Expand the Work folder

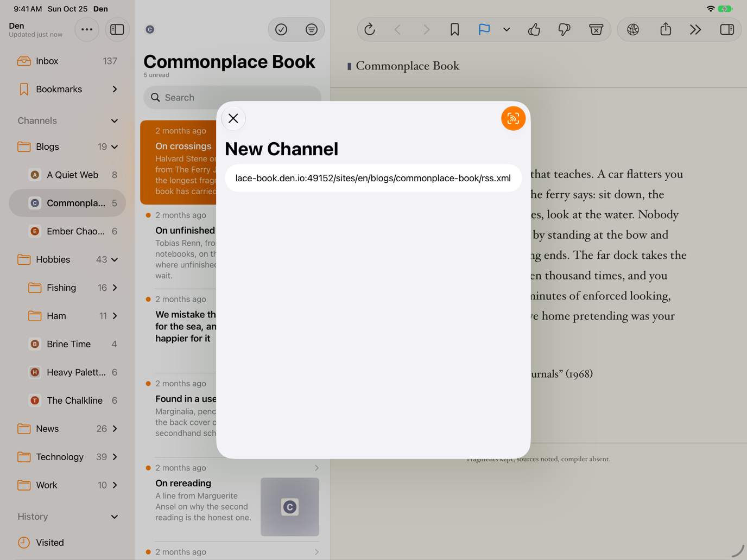tap(115, 485)
